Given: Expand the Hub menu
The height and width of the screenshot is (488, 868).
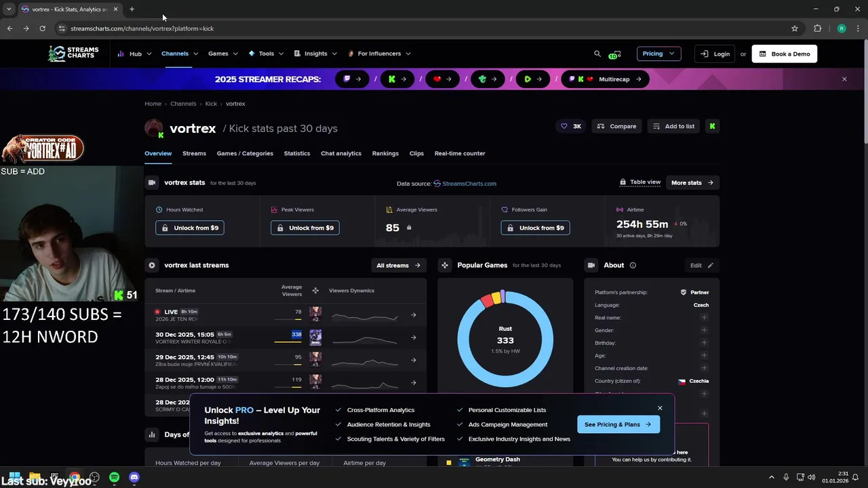Looking at the screenshot, I should [x=134, y=54].
